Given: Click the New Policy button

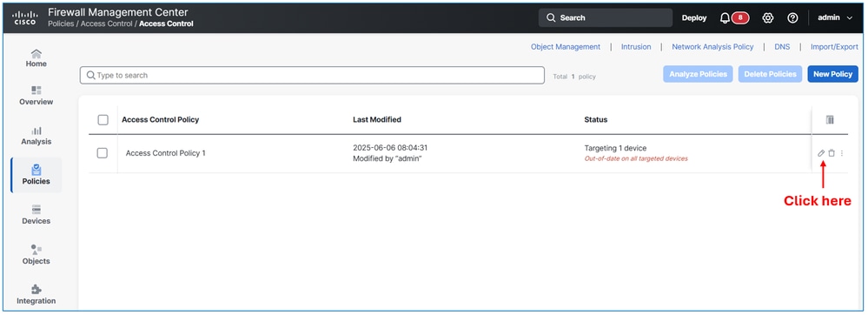Looking at the screenshot, I should [832, 74].
